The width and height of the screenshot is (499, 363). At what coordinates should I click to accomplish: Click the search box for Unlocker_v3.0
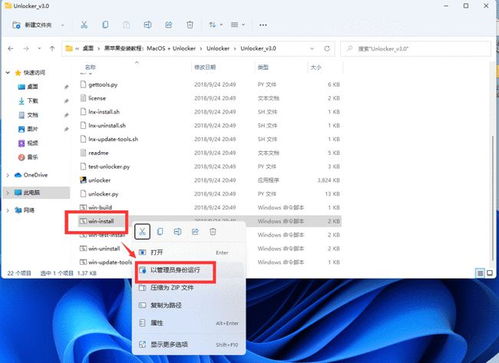tap(416, 49)
